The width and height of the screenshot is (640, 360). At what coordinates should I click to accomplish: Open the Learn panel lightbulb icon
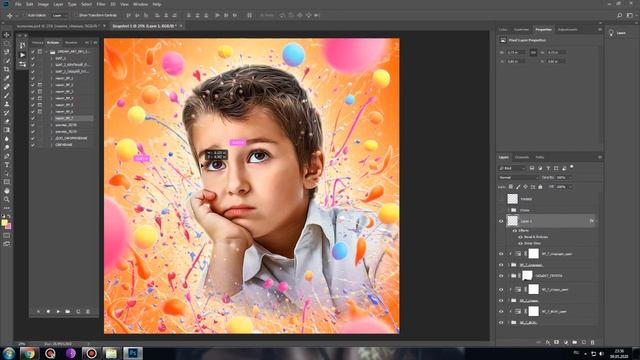[x=611, y=33]
